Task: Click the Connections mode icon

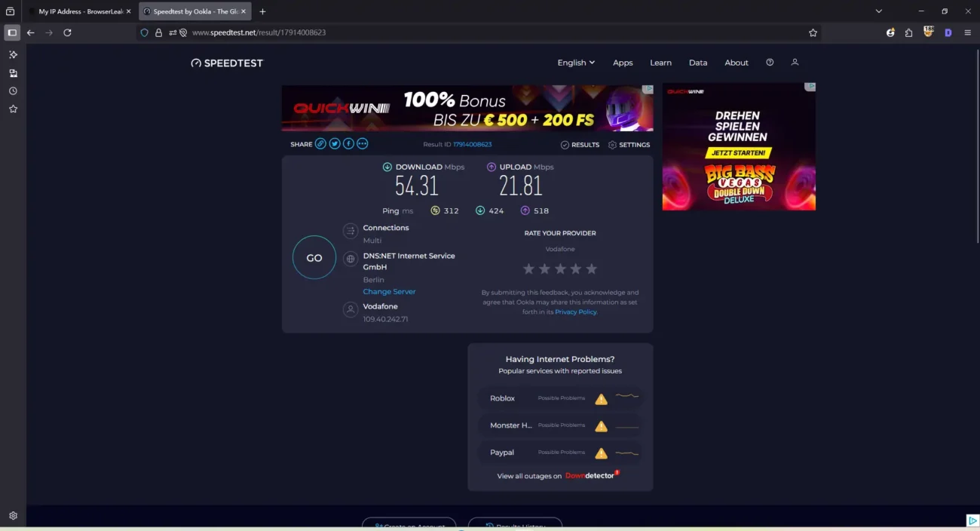Action: tap(350, 231)
